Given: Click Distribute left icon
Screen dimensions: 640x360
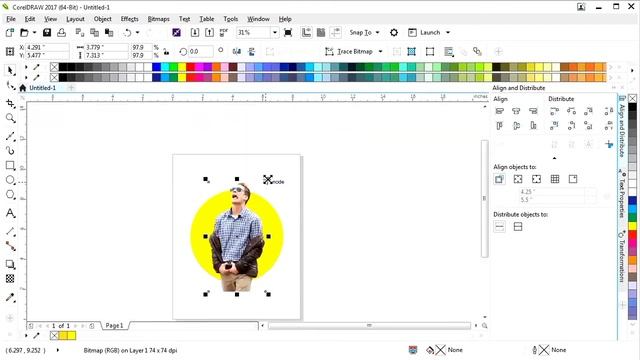Looking at the screenshot, I should (554, 111).
